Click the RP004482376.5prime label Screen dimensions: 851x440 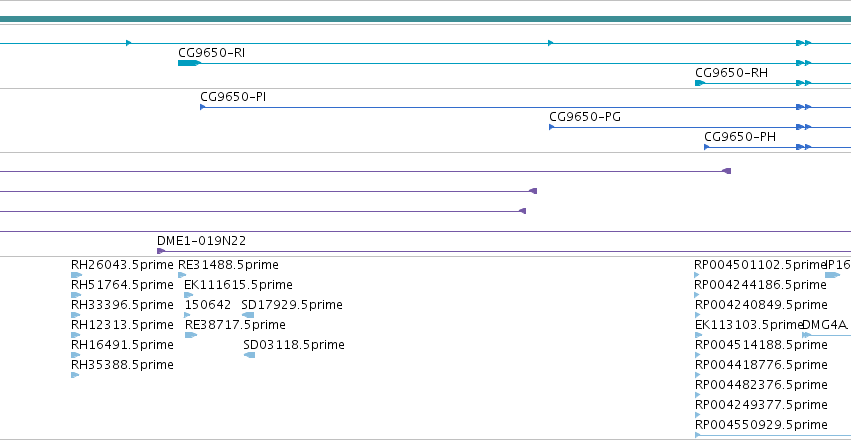761,385
